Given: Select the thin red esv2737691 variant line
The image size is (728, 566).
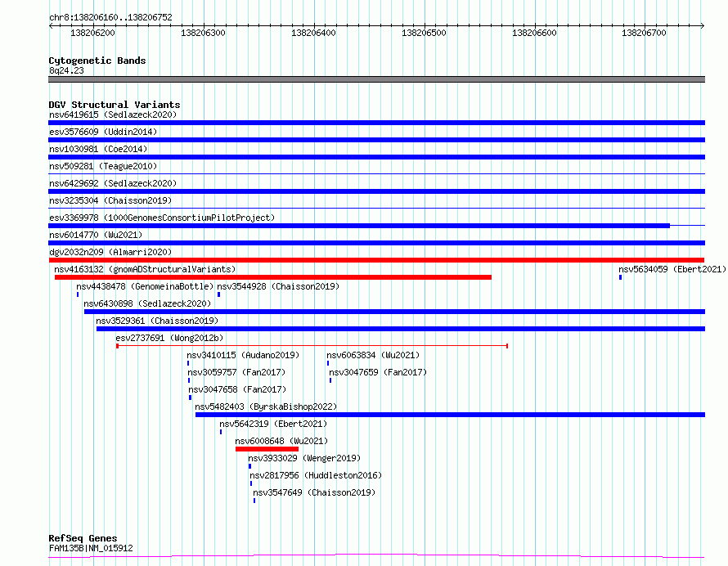Looking at the screenshot, I should [312, 346].
